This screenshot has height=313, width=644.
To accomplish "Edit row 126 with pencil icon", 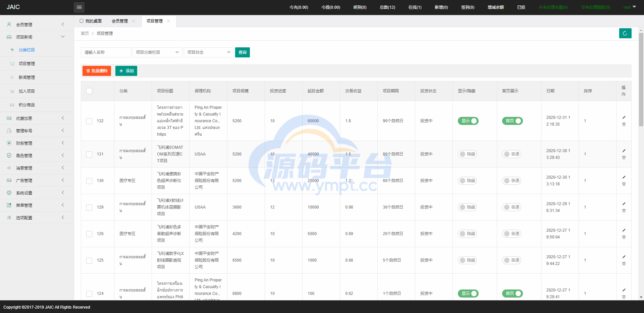I will (624, 230).
